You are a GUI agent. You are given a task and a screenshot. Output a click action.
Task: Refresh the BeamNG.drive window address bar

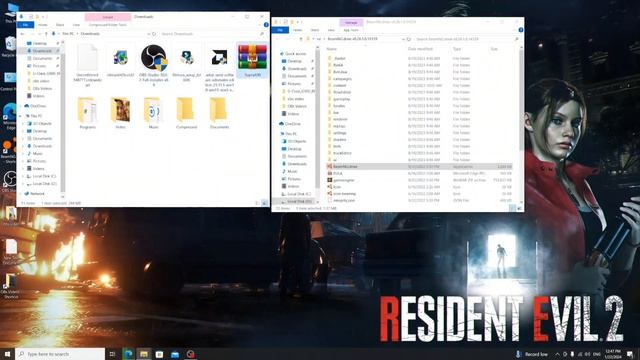[x=409, y=39]
